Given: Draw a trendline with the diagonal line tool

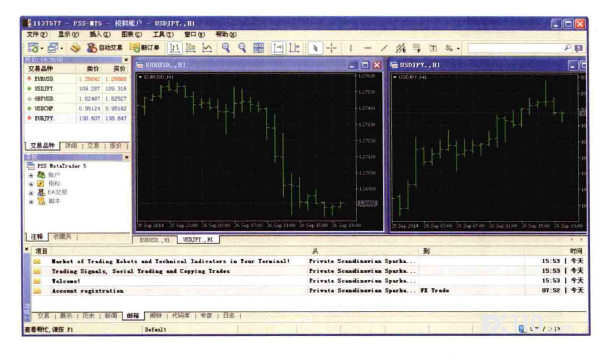Looking at the screenshot, I should (384, 48).
